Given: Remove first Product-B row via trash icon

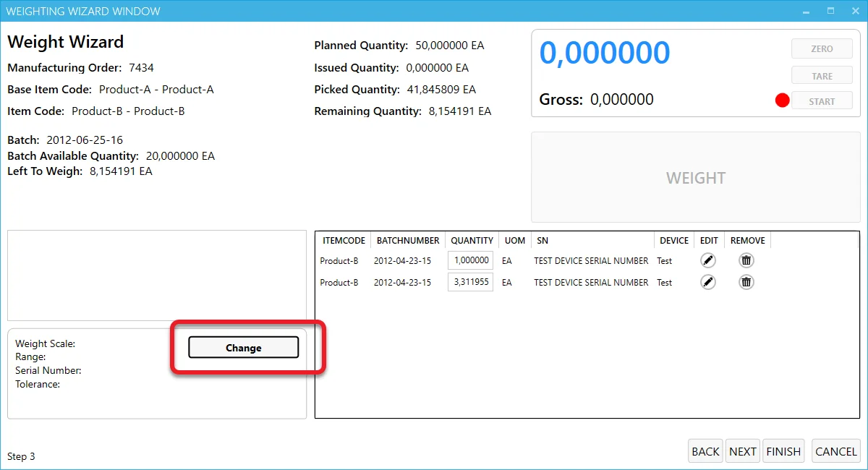Looking at the screenshot, I should pyautogui.click(x=746, y=261).
